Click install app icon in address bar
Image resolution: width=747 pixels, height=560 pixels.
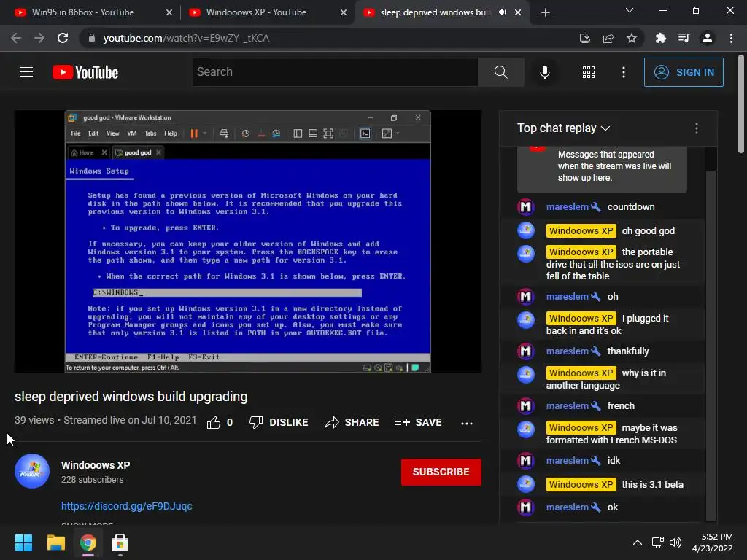coord(585,38)
